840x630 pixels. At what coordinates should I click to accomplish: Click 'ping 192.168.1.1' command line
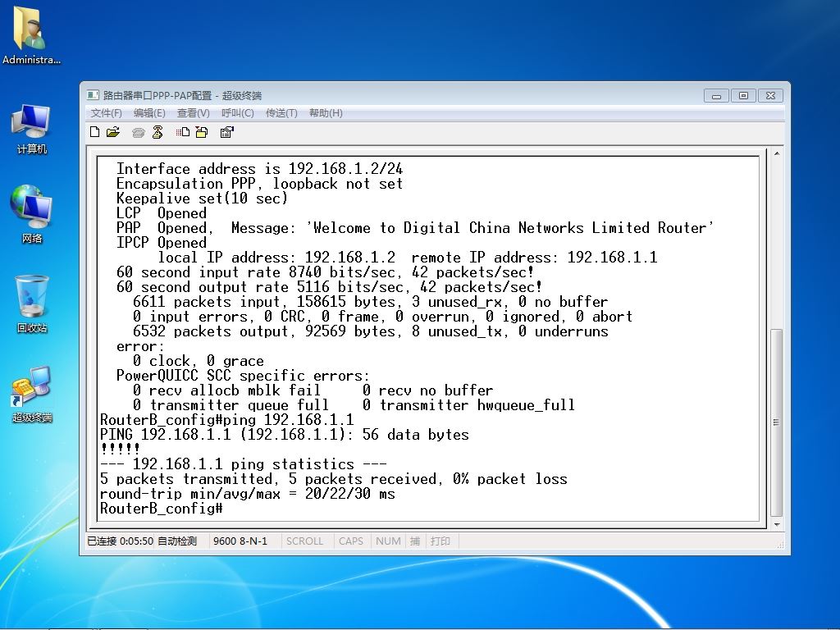[226, 419]
